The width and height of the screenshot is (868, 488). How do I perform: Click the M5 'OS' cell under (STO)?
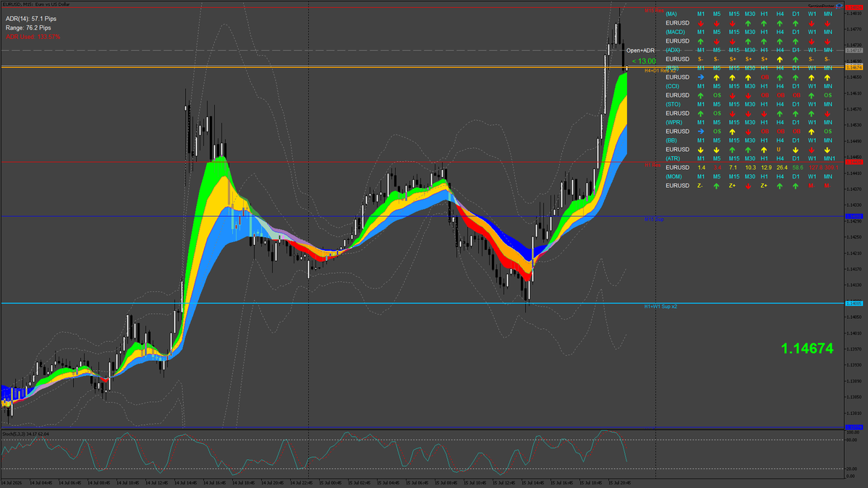[718, 114]
